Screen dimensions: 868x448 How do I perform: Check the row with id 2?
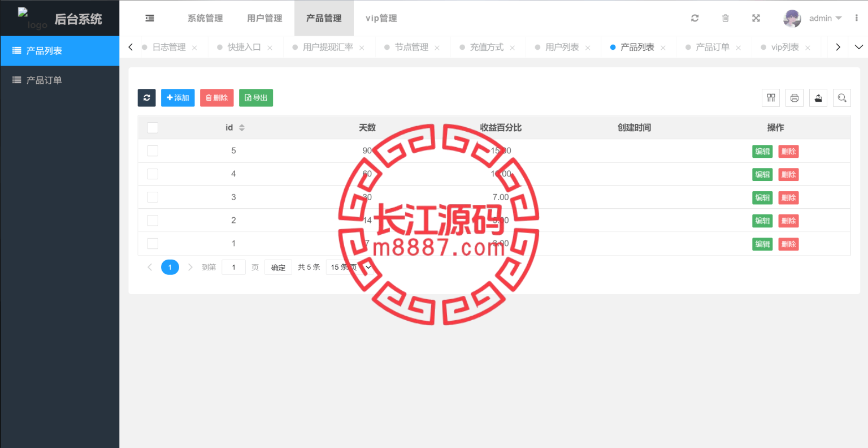[153, 221]
